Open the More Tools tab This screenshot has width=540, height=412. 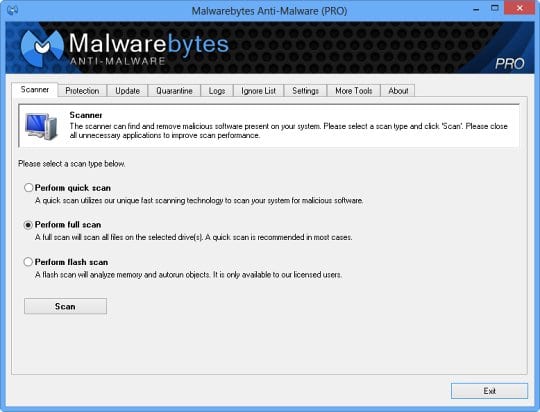click(x=354, y=91)
